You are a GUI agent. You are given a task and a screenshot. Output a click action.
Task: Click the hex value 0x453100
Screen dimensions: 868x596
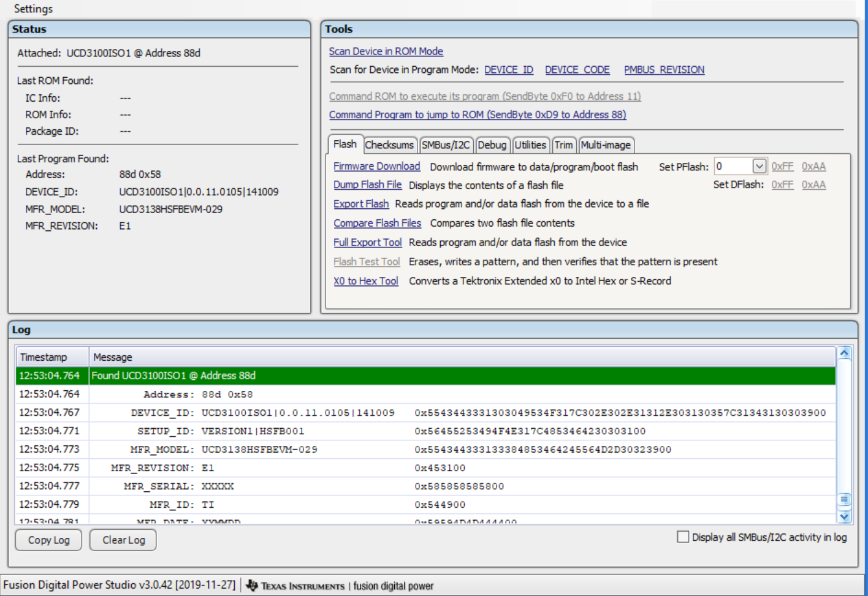(x=440, y=468)
